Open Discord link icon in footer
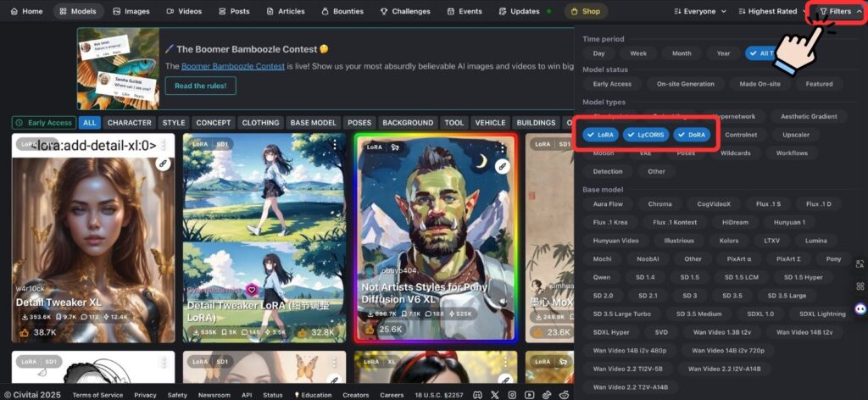 (477, 395)
